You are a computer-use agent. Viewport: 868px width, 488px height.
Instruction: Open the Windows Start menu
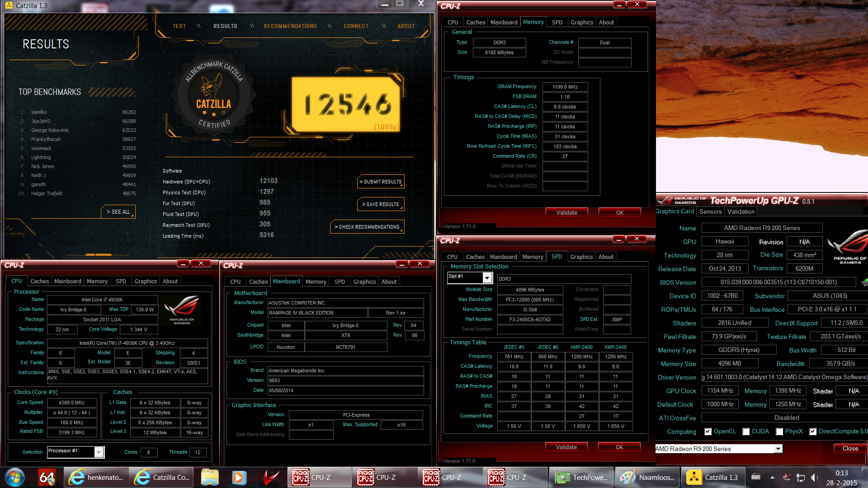pyautogui.click(x=14, y=477)
